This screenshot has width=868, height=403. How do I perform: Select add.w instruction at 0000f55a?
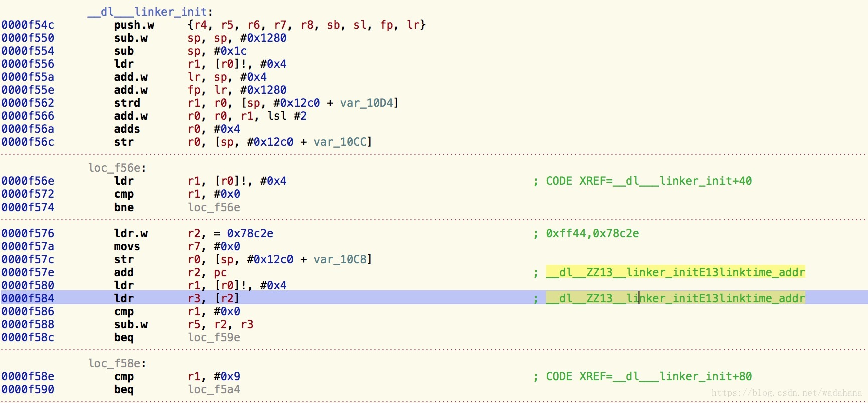(x=131, y=77)
